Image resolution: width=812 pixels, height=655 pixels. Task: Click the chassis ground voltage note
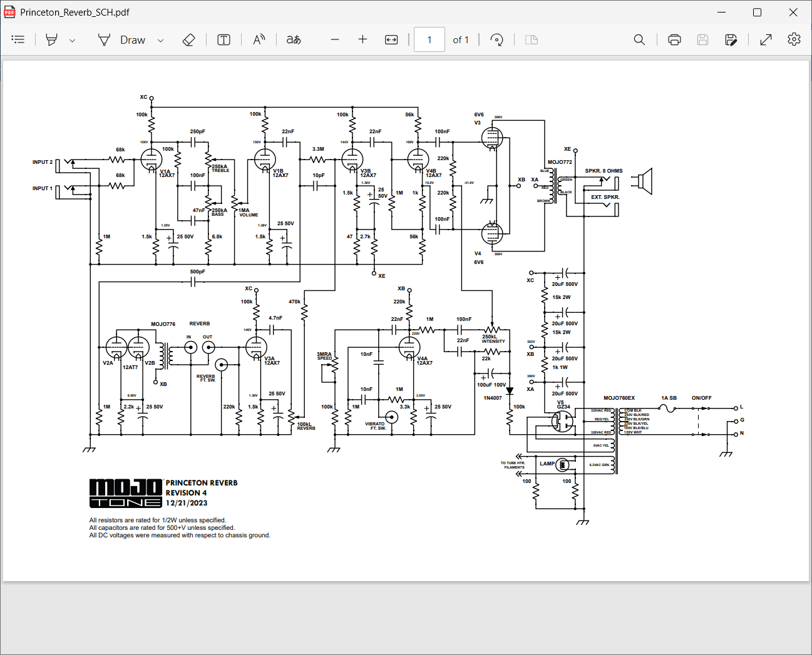click(x=180, y=536)
